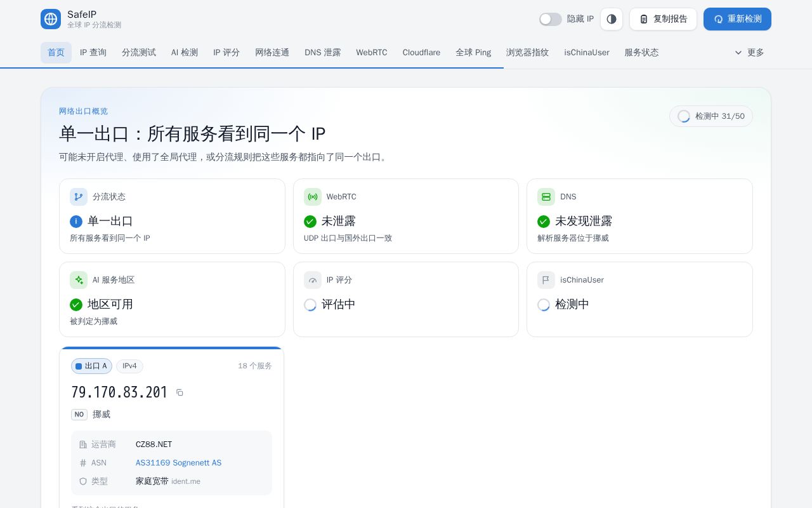Click the 重新检测 button

(737, 19)
